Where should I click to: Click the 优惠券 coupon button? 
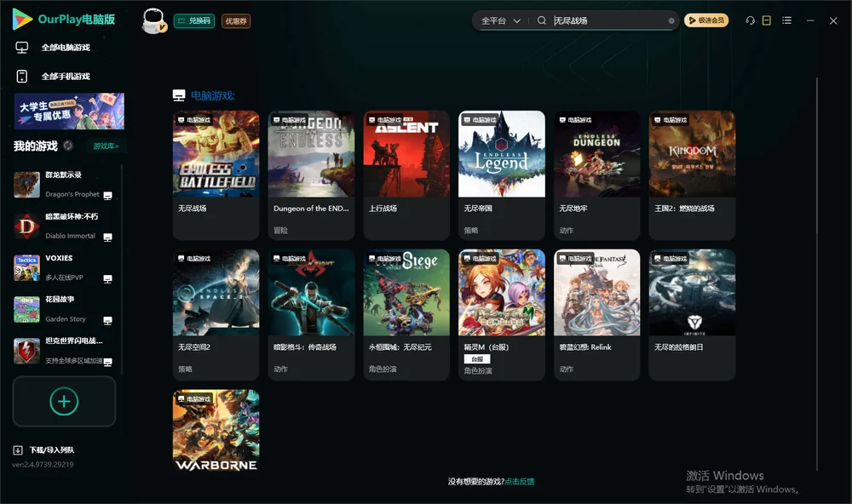pyautogui.click(x=236, y=20)
